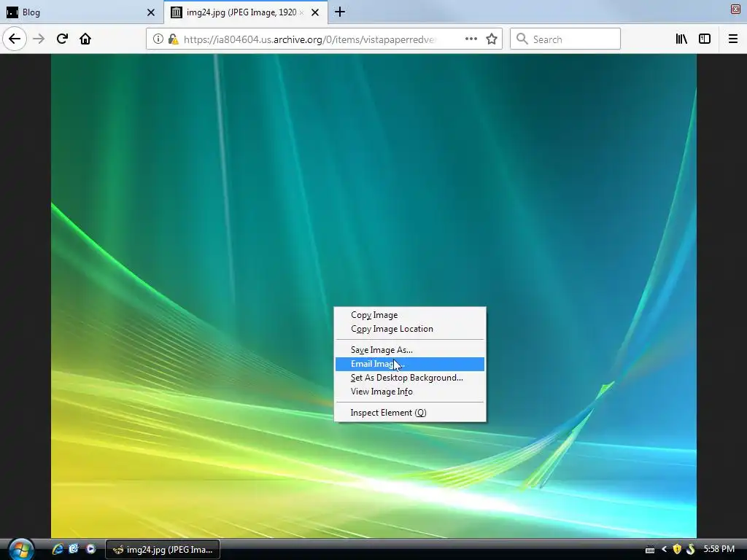Screen dimensions: 747x560
Task: Click the forward arrow navigation button
Action: point(39,39)
